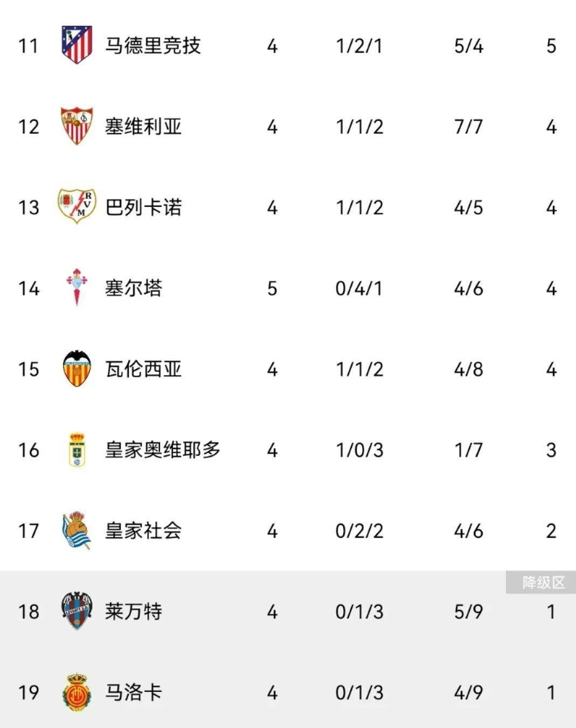Open team 皇家社会
Image resolution: width=576 pixels, height=728 pixels.
coord(143,530)
